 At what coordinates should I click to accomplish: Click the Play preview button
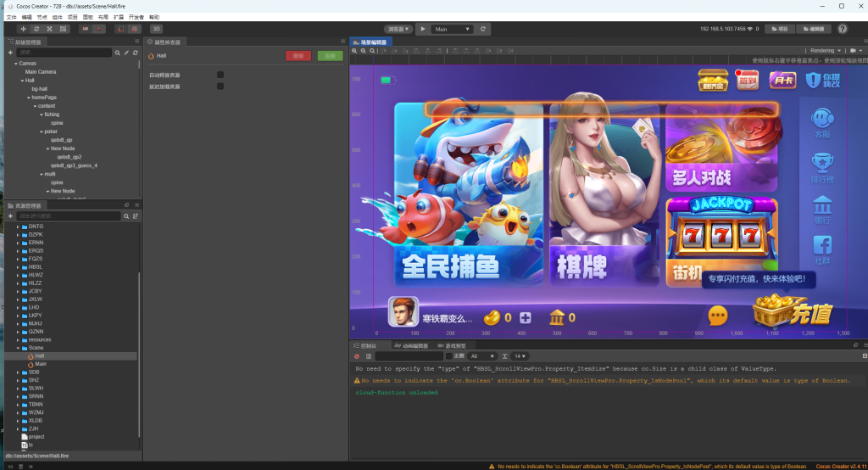pyautogui.click(x=423, y=29)
